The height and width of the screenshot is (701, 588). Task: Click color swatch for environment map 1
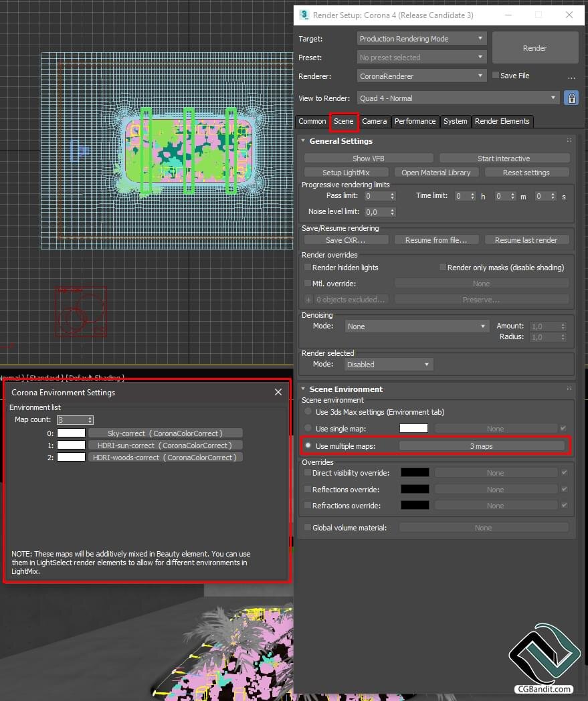(71, 445)
